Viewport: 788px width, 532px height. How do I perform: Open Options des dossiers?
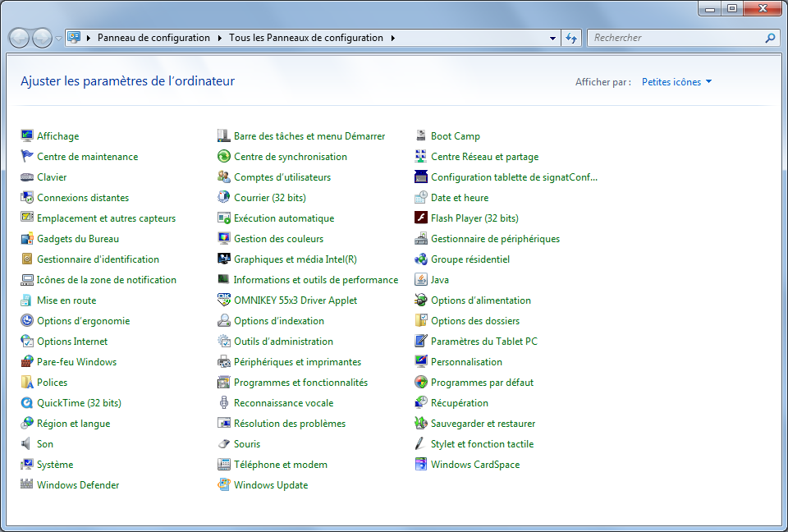point(475,321)
